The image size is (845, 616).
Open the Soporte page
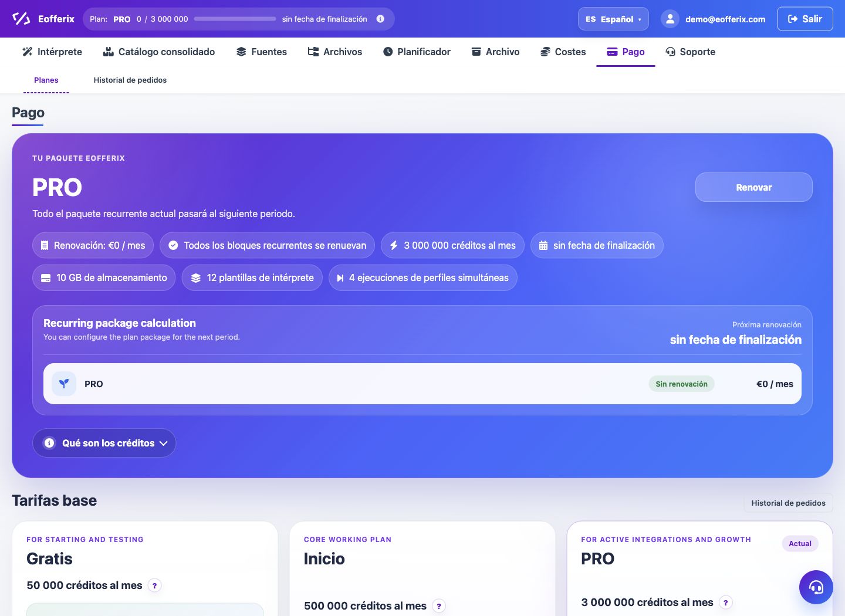691,52
